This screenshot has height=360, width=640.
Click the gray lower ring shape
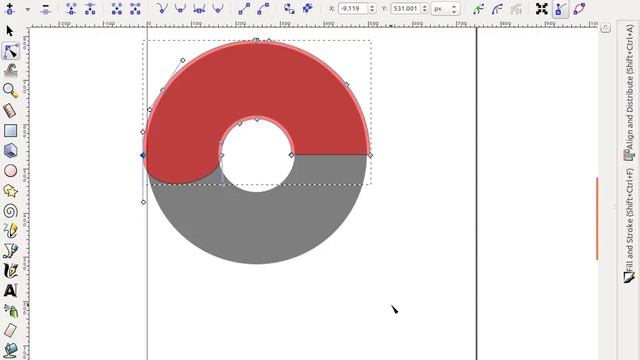[x=257, y=229]
